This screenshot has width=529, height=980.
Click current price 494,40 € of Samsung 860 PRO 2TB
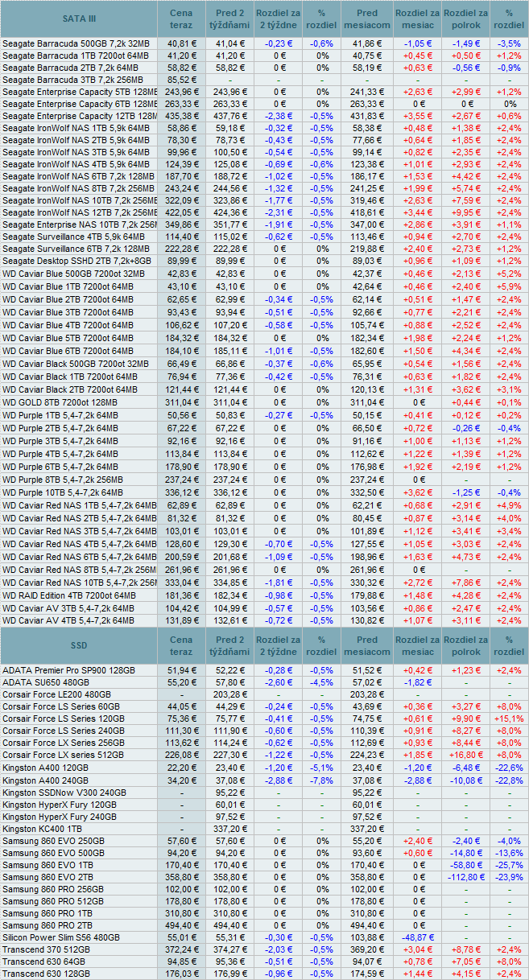[x=181, y=925]
